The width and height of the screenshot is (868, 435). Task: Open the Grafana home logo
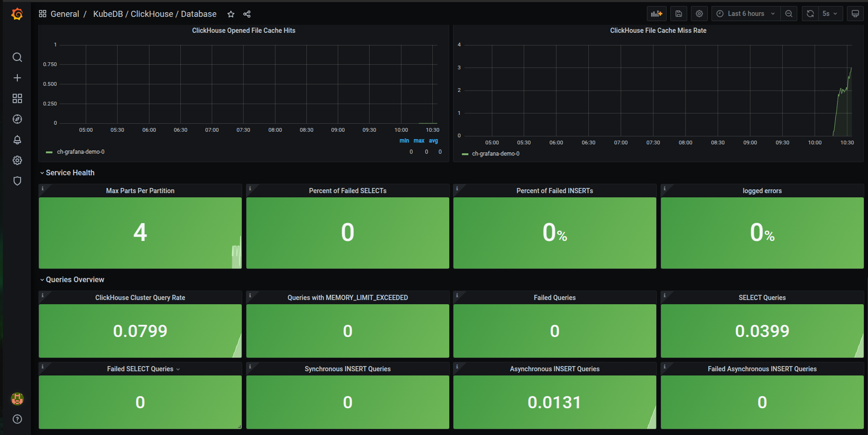tap(17, 14)
